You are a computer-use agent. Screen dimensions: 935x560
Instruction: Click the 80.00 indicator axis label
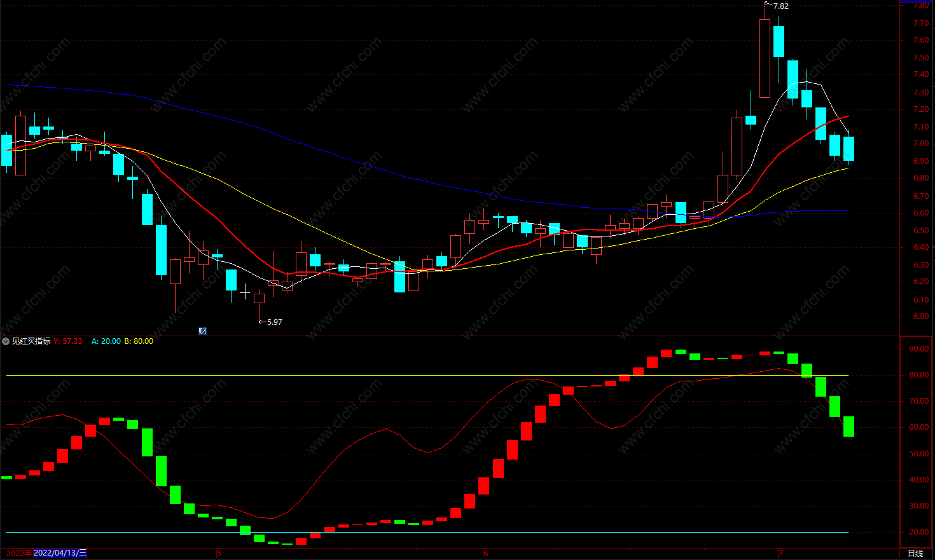[x=918, y=375]
